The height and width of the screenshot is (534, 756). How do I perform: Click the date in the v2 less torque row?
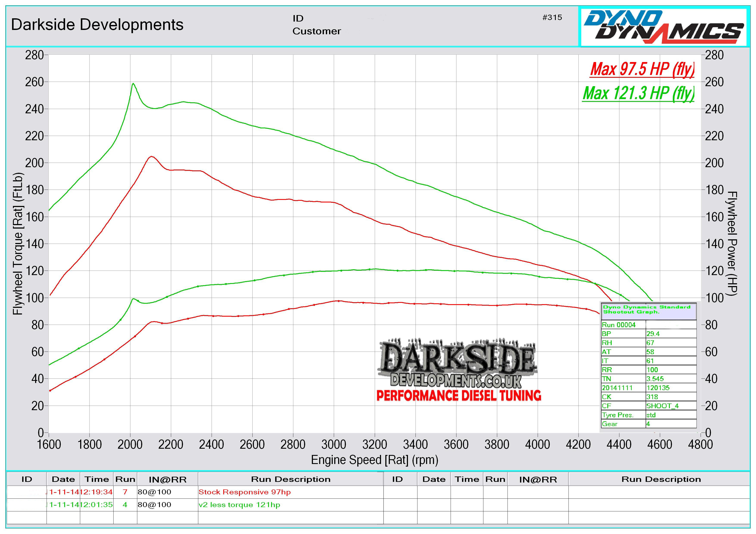point(63,504)
